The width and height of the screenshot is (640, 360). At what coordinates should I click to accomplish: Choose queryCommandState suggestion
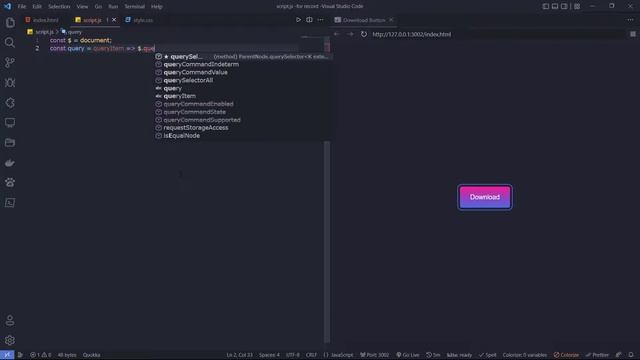(x=243, y=112)
